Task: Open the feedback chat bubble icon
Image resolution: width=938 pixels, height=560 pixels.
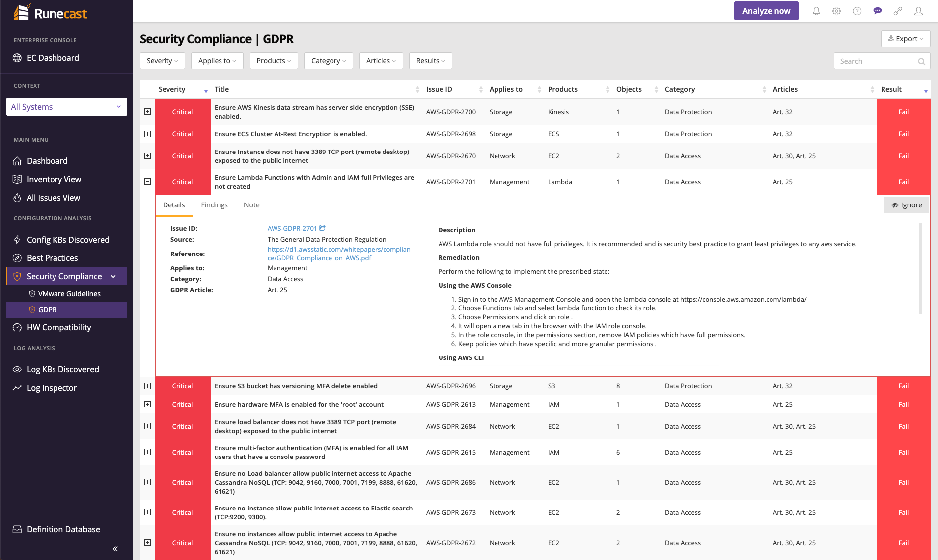Action: (x=878, y=11)
